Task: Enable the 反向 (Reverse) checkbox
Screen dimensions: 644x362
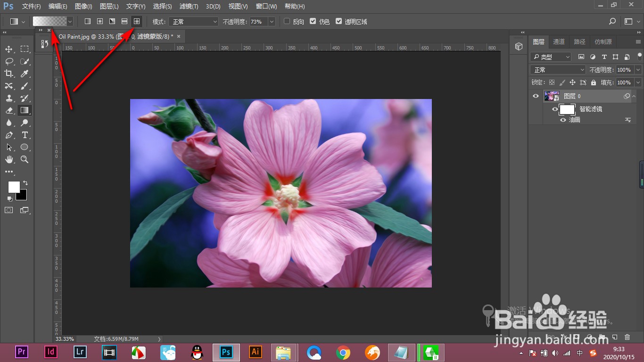Action: (287, 22)
